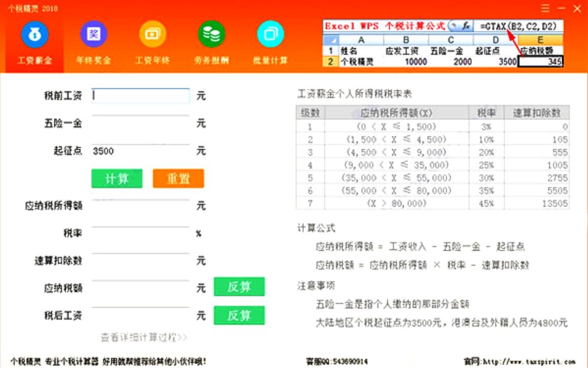Click the 速算扣除数 column header in table
The image size is (588, 368).
point(537,113)
